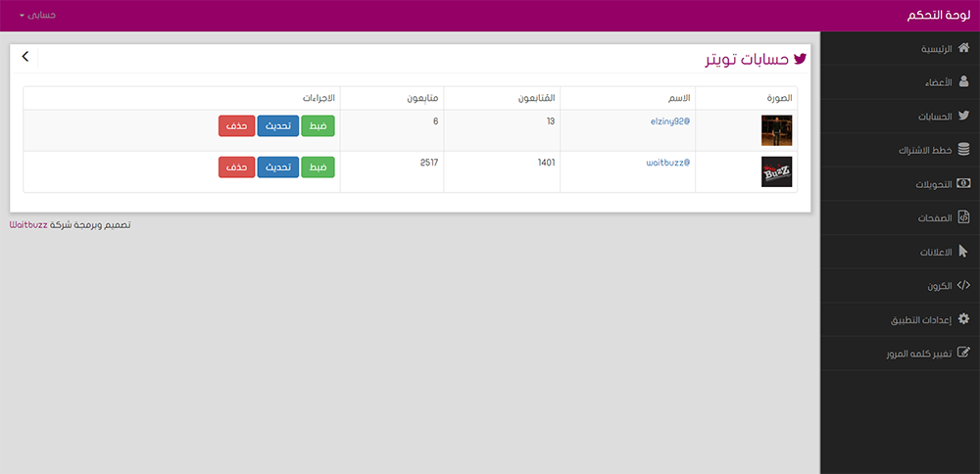The image size is (980, 474).
Task: Click follower count 13
Action: pyautogui.click(x=551, y=121)
